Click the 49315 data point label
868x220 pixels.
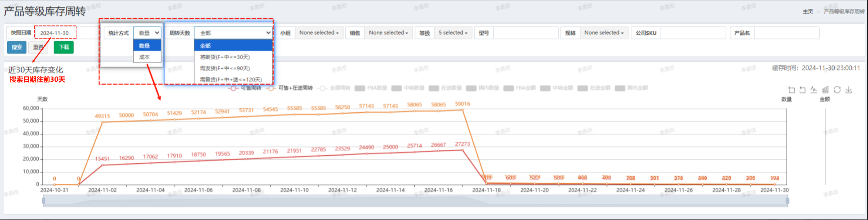(102, 116)
